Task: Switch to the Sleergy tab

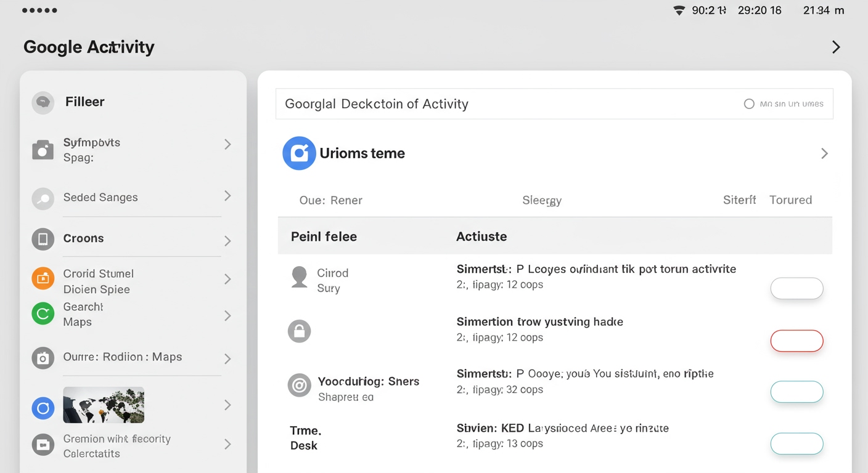Action: tap(542, 200)
